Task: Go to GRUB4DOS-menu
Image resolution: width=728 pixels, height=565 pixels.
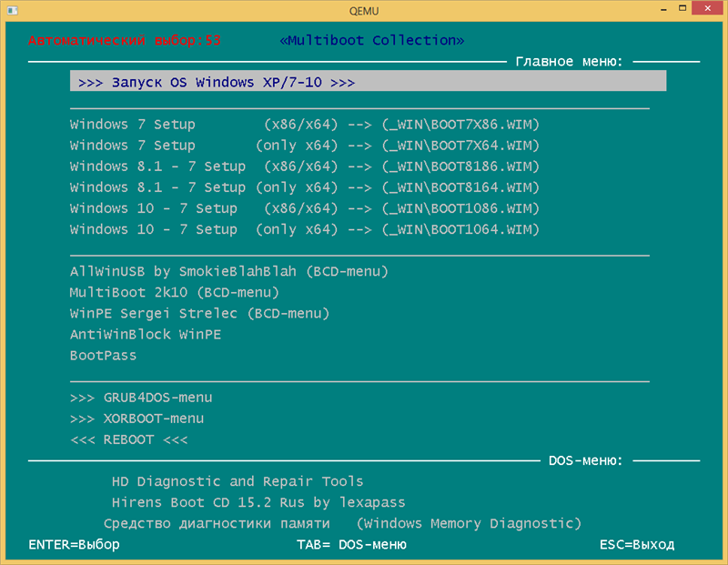Action: pyautogui.click(x=141, y=398)
